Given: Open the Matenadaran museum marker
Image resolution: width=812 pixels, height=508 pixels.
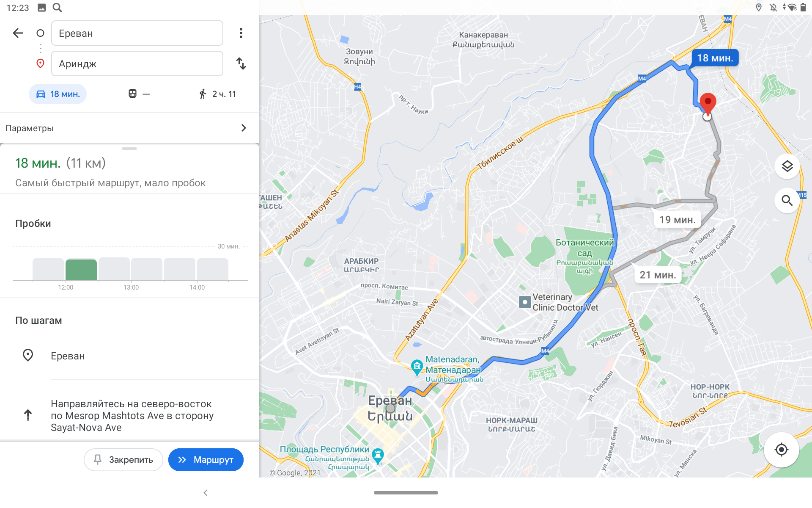Looking at the screenshot, I should coord(417,367).
